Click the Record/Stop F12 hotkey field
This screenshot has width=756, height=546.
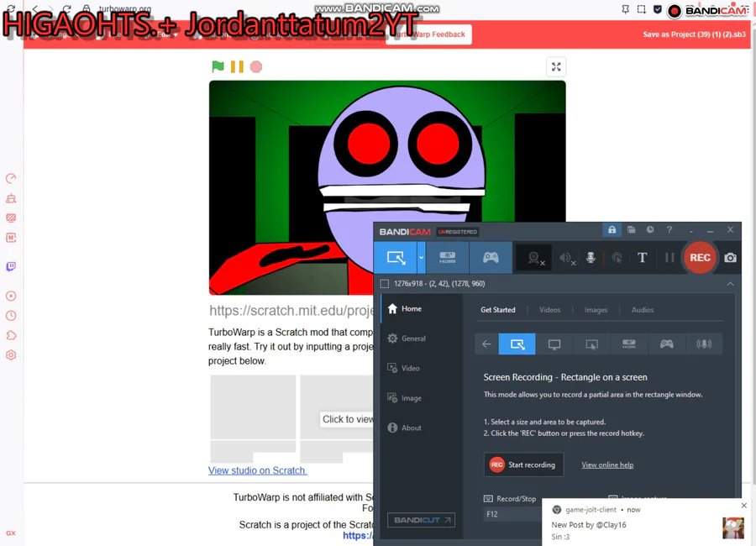(513, 514)
